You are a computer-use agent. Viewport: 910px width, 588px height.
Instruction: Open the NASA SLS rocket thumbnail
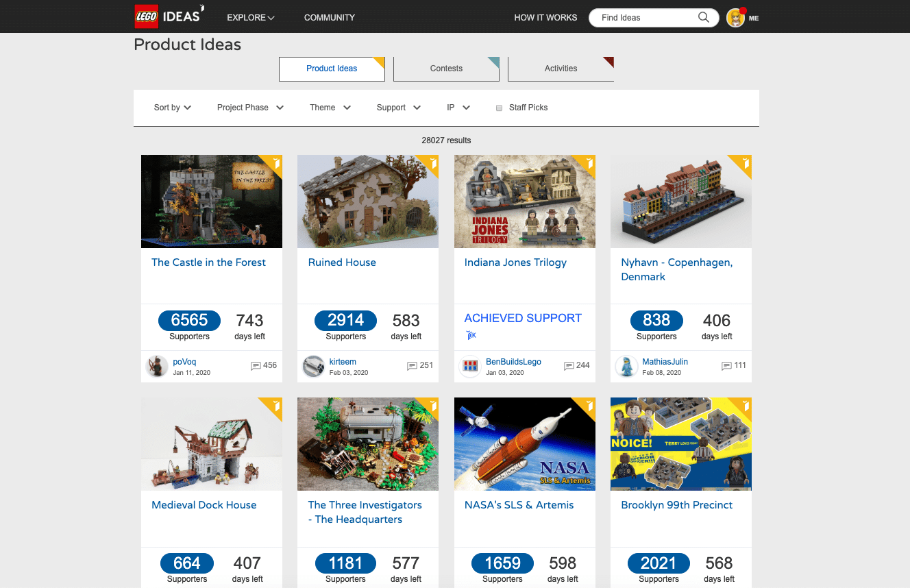click(x=525, y=444)
